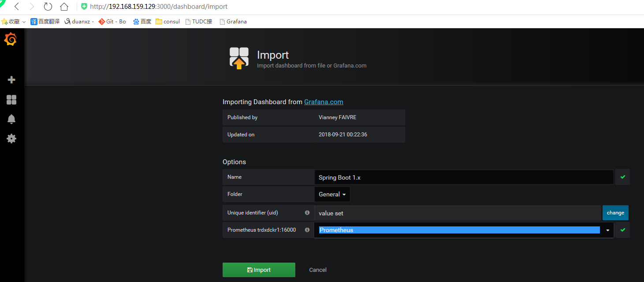
Task: Open the consul bookmark folder
Action: click(168, 21)
